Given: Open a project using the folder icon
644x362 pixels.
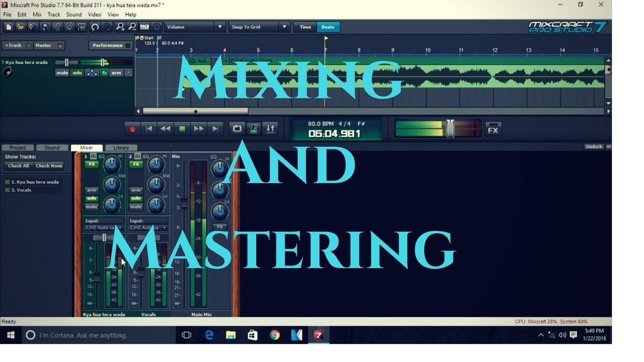Looking at the screenshot, I should [x=21, y=27].
